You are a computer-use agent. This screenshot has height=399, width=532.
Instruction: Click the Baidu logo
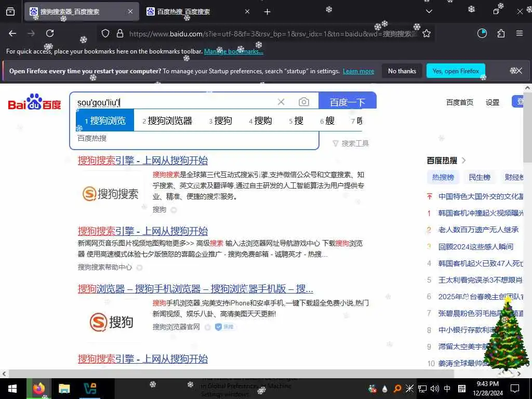pyautogui.click(x=35, y=102)
